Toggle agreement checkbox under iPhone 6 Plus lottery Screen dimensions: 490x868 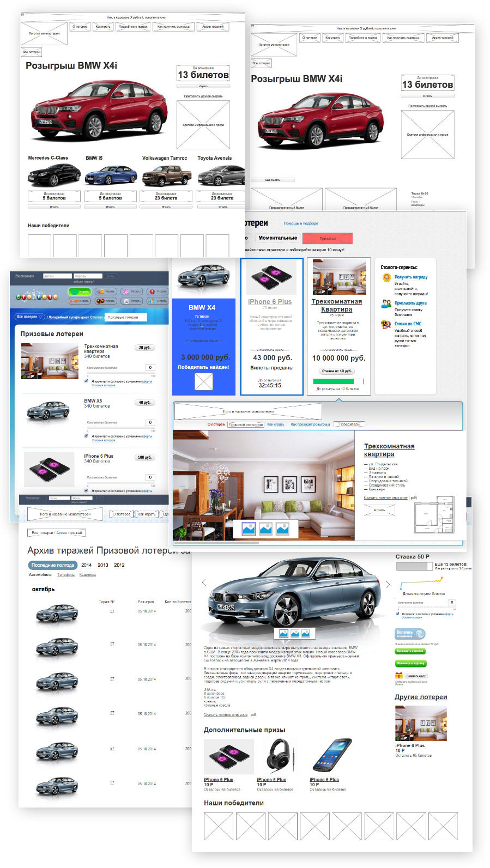pos(86,490)
